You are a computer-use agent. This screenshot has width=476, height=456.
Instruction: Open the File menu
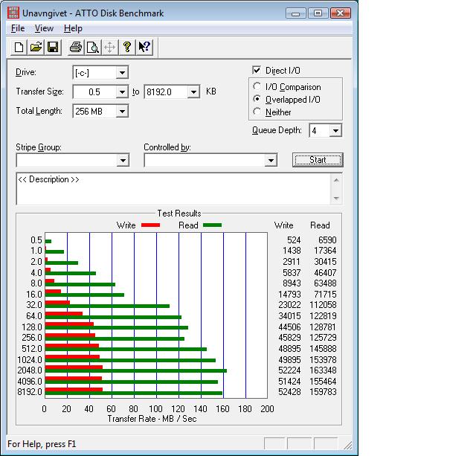pos(18,28)
